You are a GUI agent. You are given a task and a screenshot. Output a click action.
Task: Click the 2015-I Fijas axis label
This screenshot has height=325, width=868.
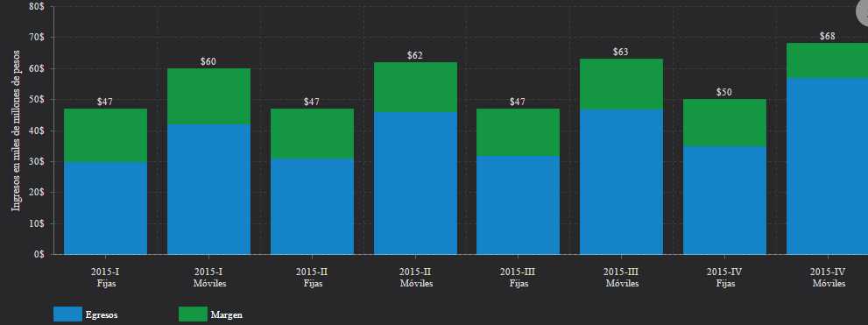[105, 278]
